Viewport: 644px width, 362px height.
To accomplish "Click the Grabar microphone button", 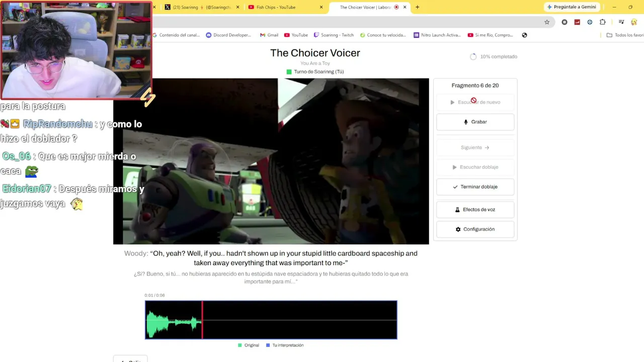I will click(475, 122).
